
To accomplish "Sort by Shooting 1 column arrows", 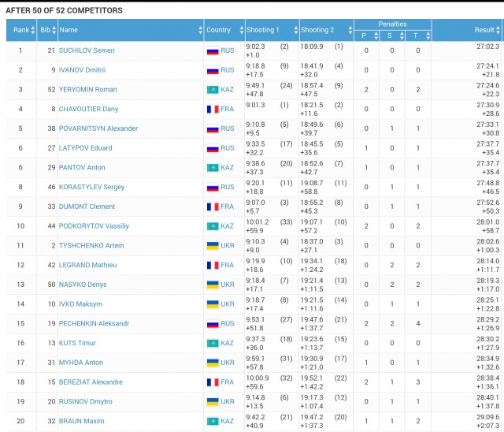I will pyautogui.click(x=296, y=30).
